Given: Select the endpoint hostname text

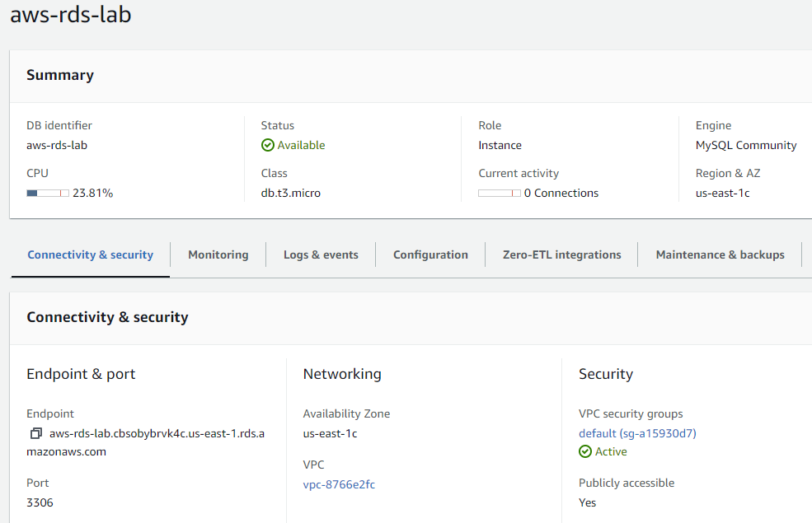Looking at the screenshot, I should 146,442.
